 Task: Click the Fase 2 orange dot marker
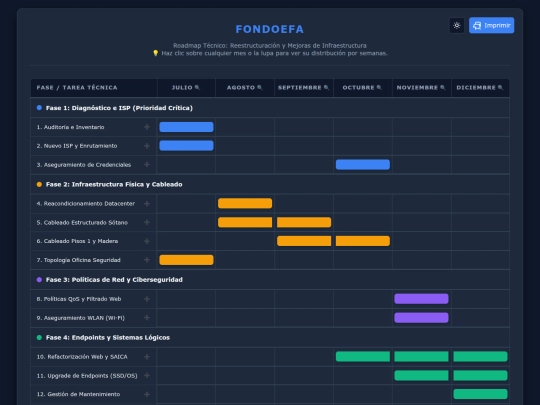coord(39,185)
